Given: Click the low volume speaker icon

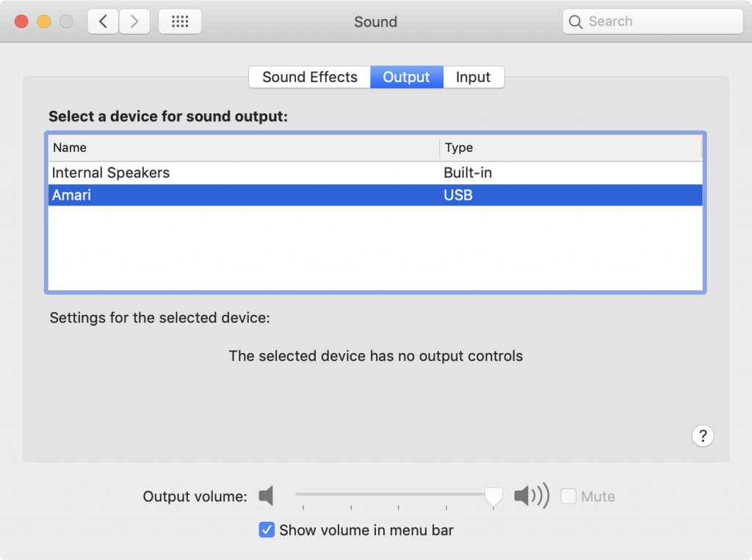Looking at the screenshot, I should coord(266,495).
